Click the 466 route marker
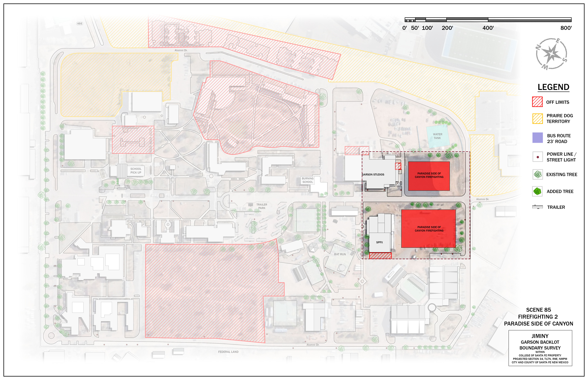 coord(80,24)
